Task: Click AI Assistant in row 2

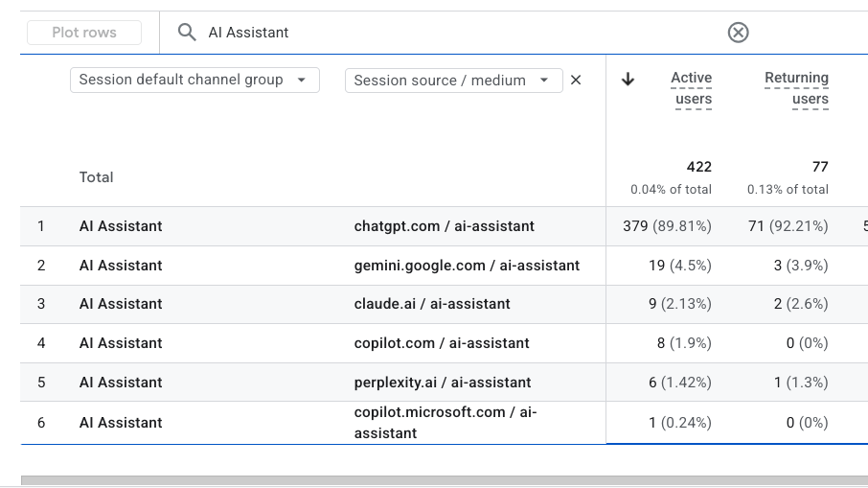Action: [x=121, y=266]
